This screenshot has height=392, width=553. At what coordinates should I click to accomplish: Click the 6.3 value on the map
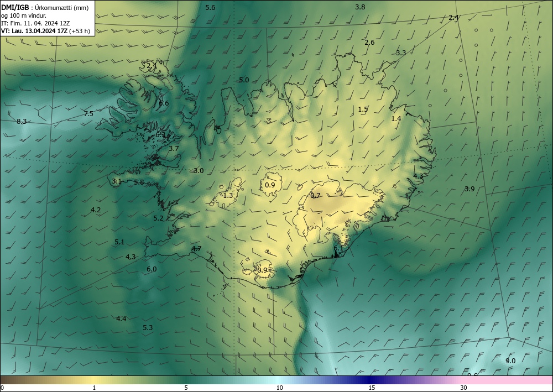(160, 135)
